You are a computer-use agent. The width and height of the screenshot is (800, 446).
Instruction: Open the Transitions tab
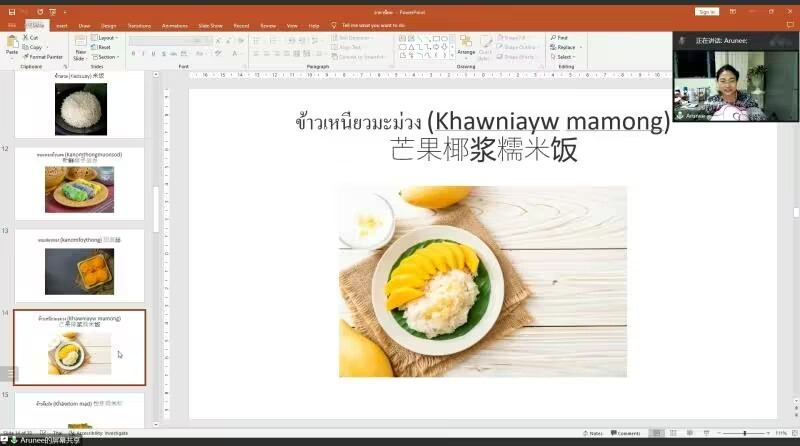[139, 25]
